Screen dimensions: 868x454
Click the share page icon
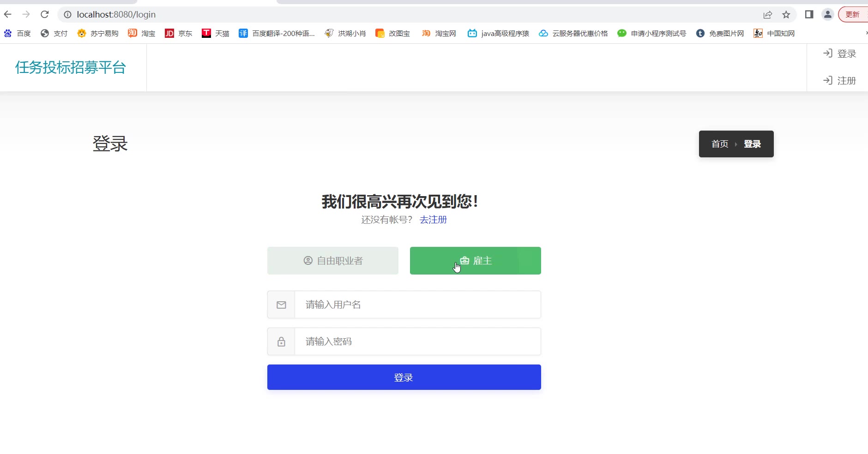point(768,15)
